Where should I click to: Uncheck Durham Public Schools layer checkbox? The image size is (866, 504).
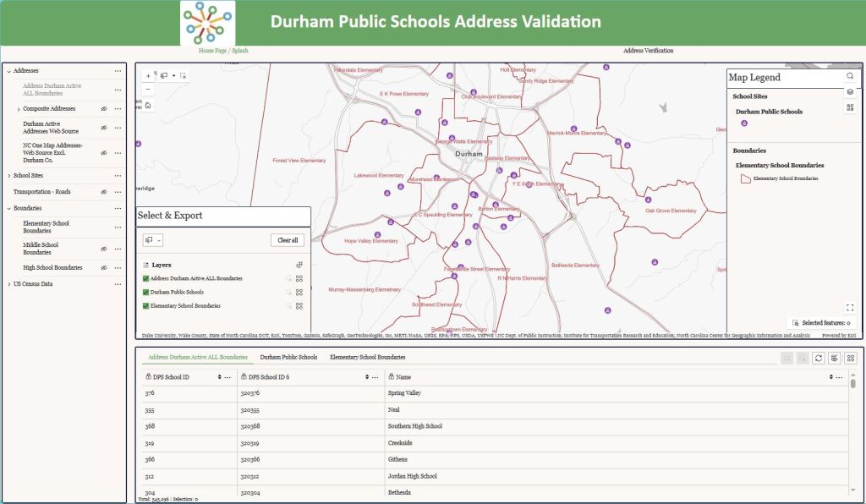[x=146, y=292]
